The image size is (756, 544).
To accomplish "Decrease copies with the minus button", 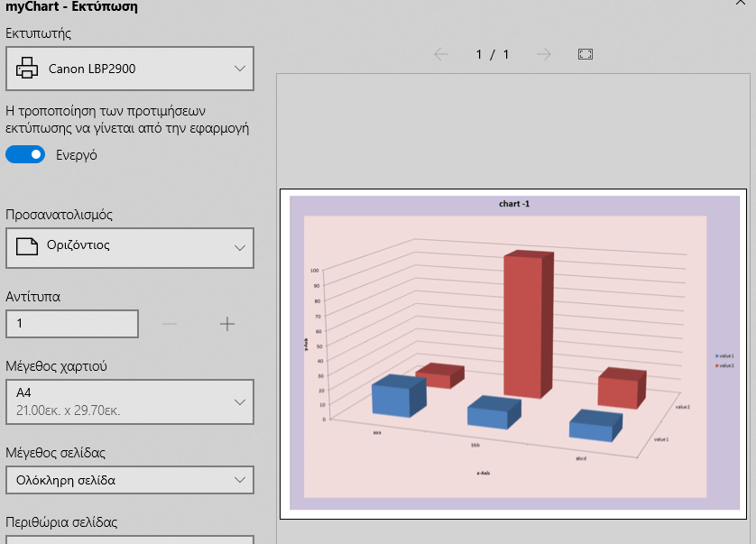I will (170, 324).
